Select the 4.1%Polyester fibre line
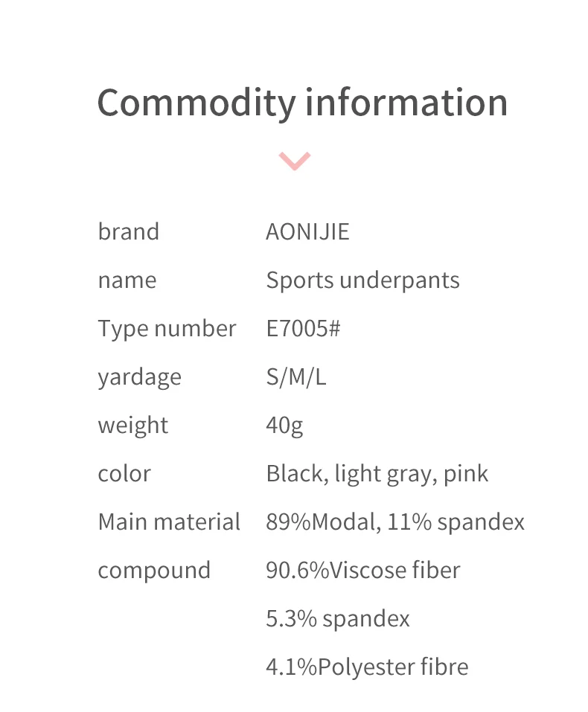588x712 pixels. point(367,667)
